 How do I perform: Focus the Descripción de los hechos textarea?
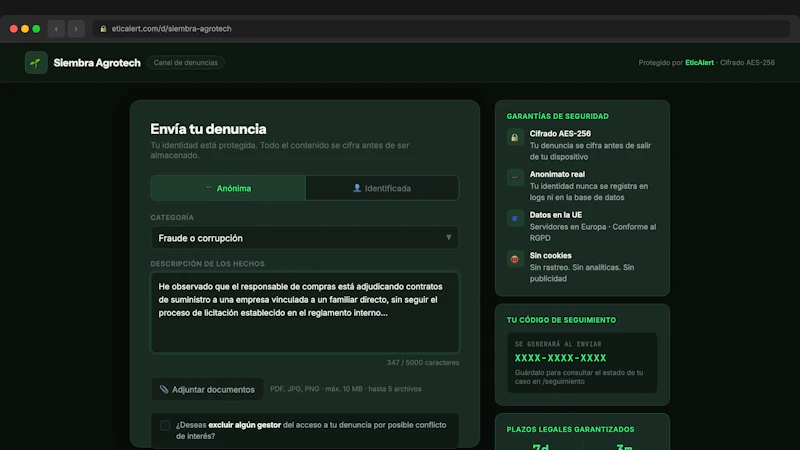305,312
